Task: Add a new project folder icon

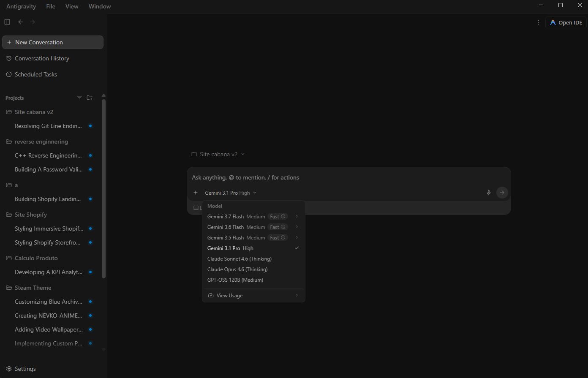Action: [x=90, y=98]
